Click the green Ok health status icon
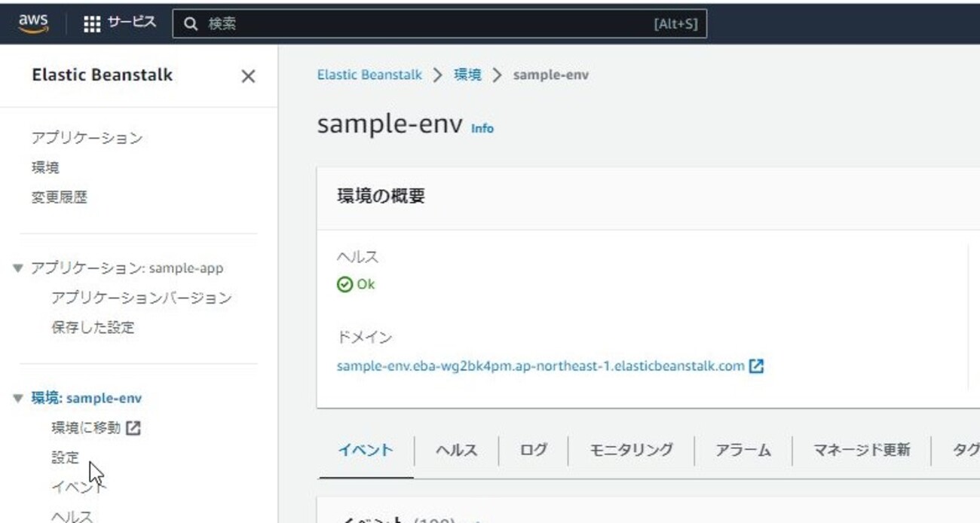Screen dimensions: 980x523 [x=345, y=284]
